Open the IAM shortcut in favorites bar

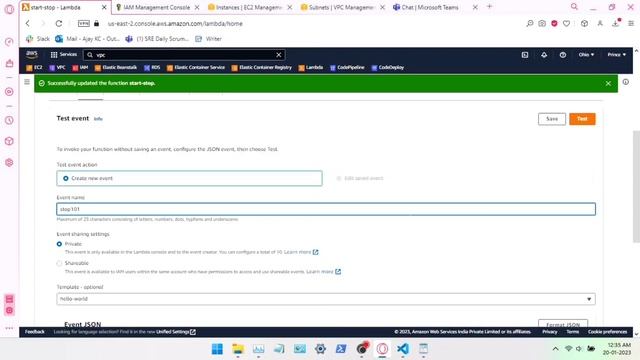(80, 67)
